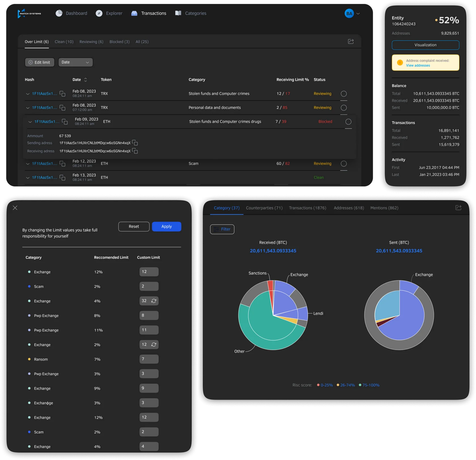Click refresh icon beside custom limit 32
The height and width of the screenshot is (460, 476).
154,301
